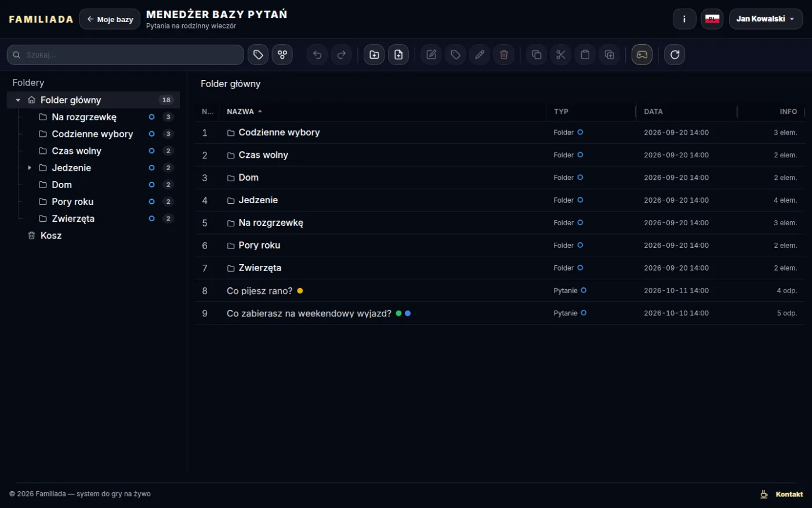Click green dot beside weekendowy wyjazd question
Screen dimensions: 812x508
[x=398, y=313]
